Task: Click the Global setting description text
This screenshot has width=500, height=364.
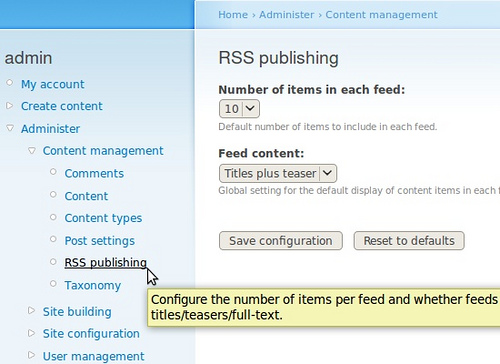Action: pos(359,190)
